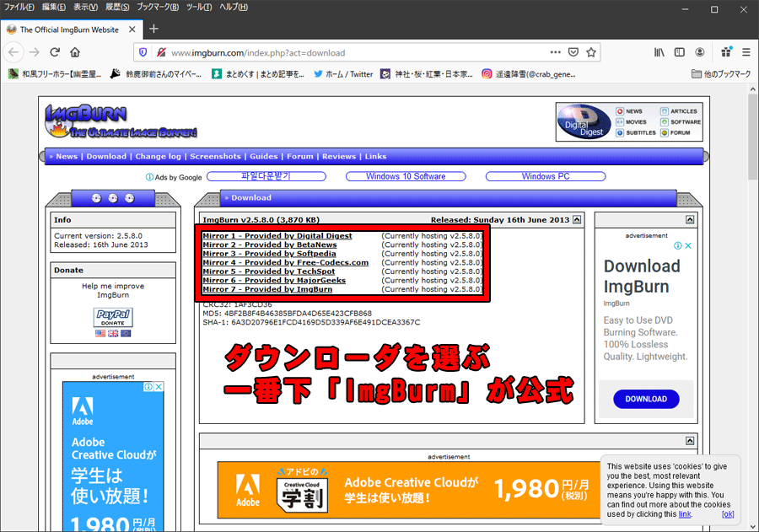759x532 pixels.
Task: Click the browser forward arrow
Action: (x=34, y=52)
